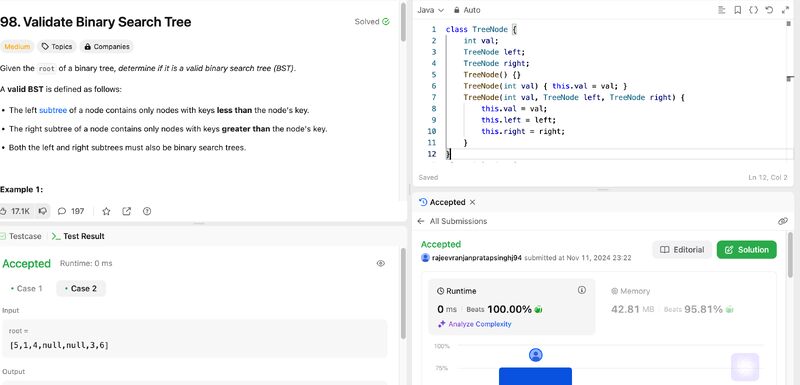Copy the submission link icon
This screenshot has height=385, width=800.
pyautogui.click(x=783, y=221)
